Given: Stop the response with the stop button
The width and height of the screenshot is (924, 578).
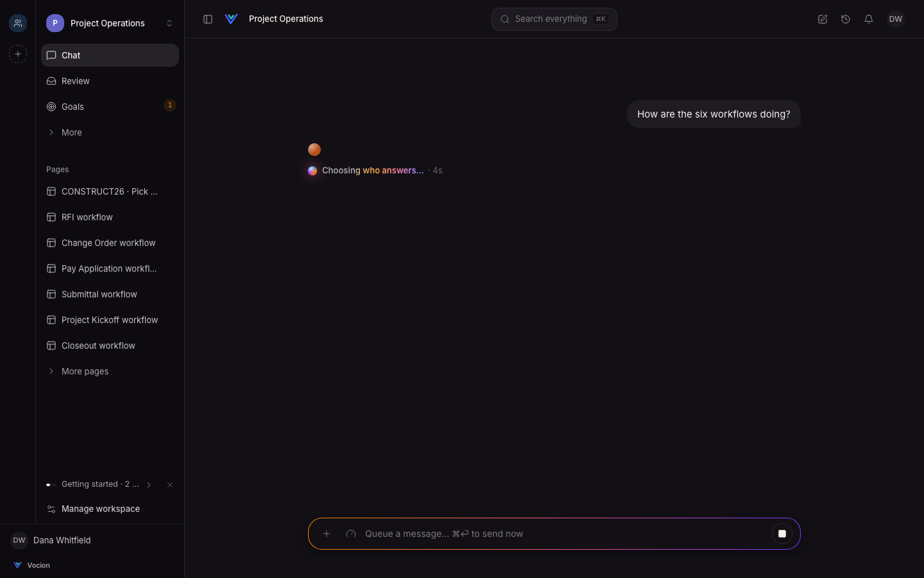Looking at the screenshot, I should pos(782,534).
